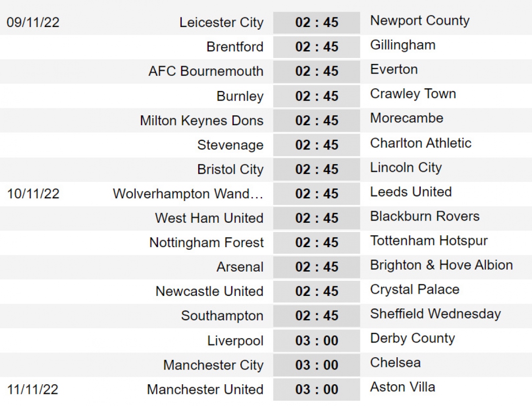532x406 pixels.
Task: Select Tottenham Hotspur in the fixtures
Action: pos(429,241)
